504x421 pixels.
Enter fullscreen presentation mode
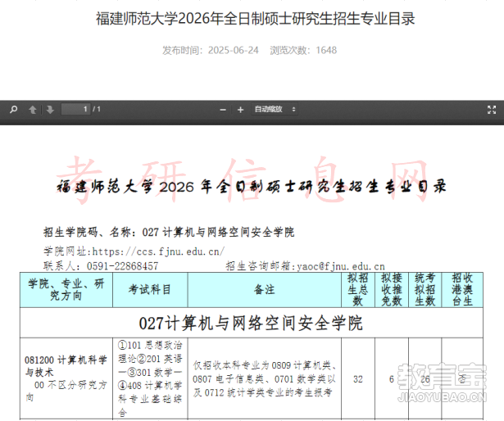click(492, 110)
